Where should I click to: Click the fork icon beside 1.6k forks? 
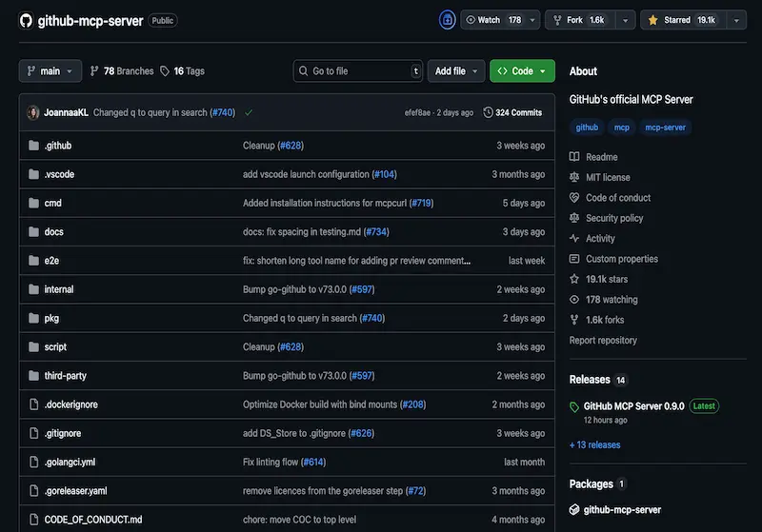click(574, 320)
